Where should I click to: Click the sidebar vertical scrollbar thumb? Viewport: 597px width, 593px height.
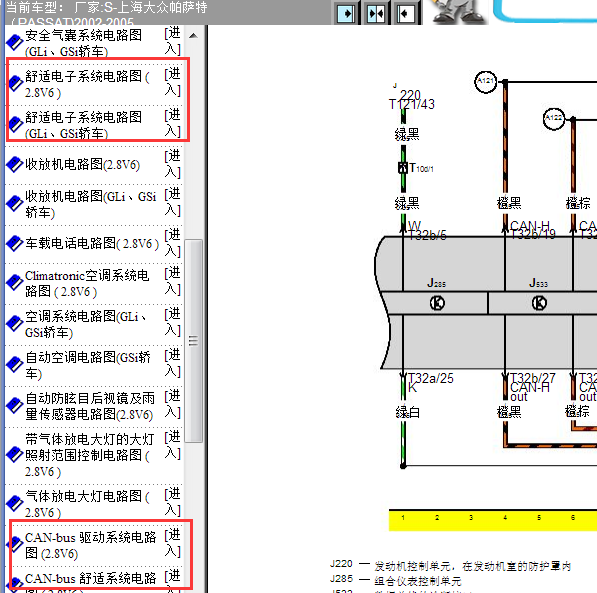pos(193,341)
